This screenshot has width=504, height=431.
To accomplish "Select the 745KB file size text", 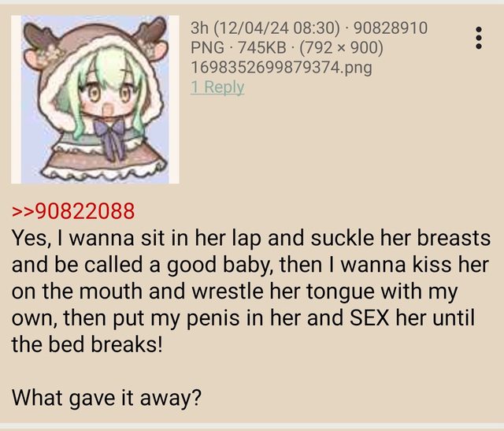I will click(x=261, y=48).
